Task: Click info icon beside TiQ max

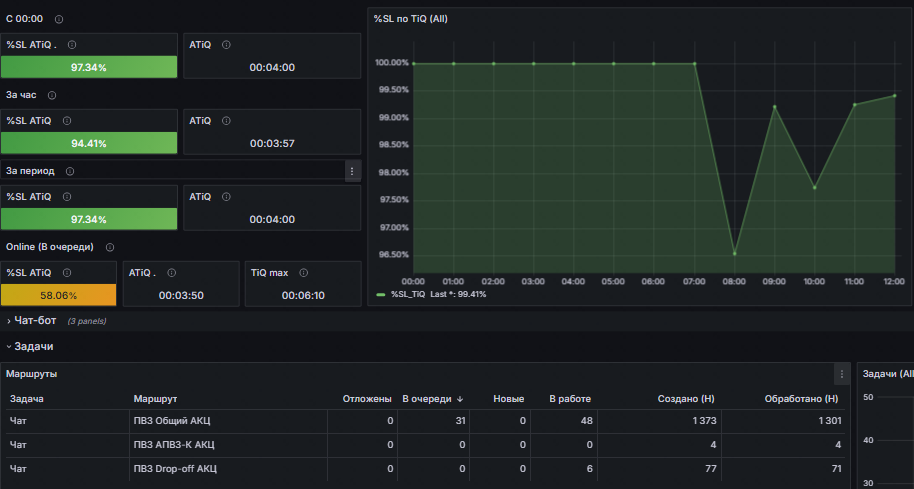Action: pyautogui.click(x=303, y=273)
